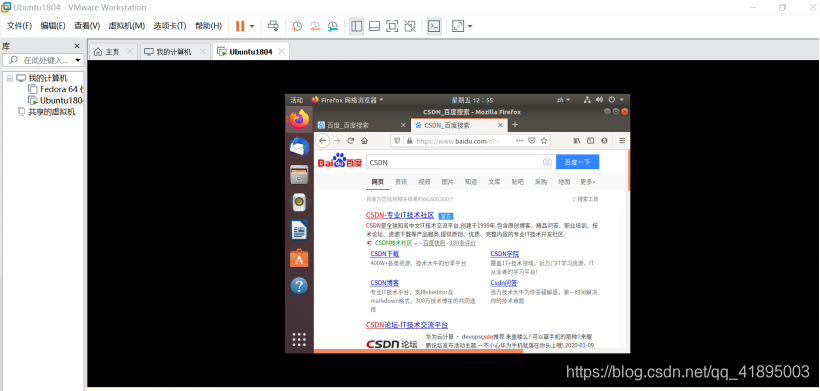
Task: Revert the virtual machine to its snapshot
Action: (x=315, y=26)
